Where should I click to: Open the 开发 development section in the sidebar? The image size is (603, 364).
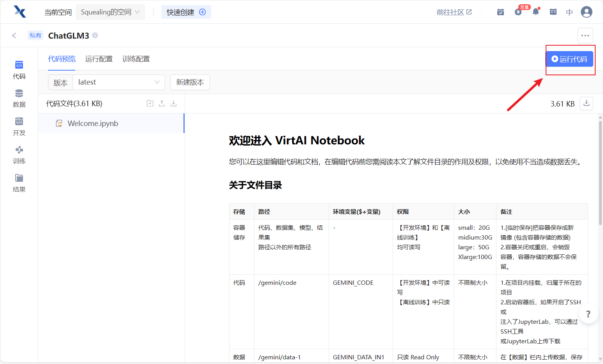pyautogui.click(x=19, y=126)
